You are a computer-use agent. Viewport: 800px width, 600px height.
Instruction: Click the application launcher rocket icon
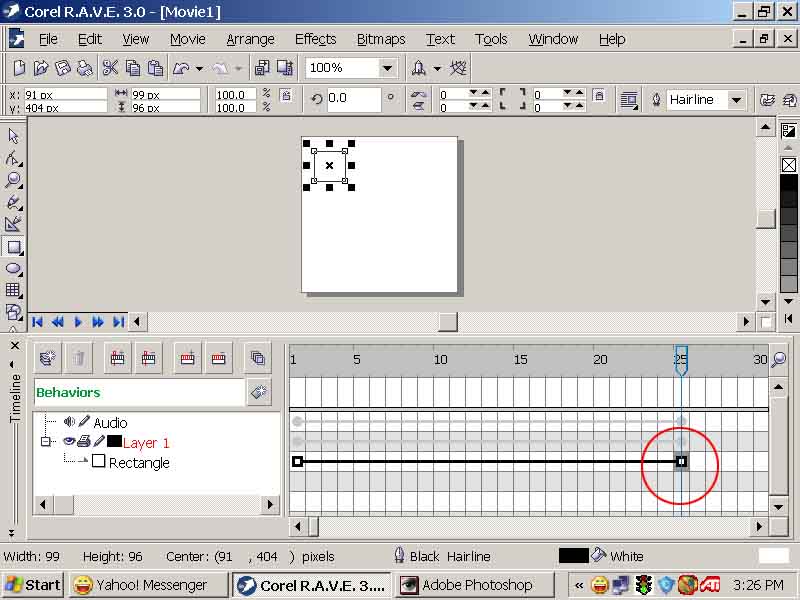click(418, 68)
